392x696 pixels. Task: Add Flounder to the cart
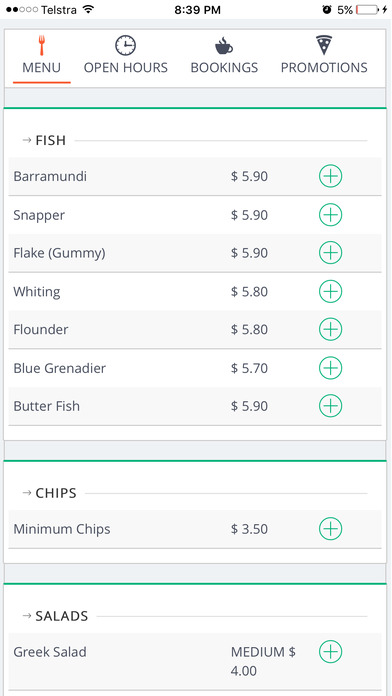[330, 329]
